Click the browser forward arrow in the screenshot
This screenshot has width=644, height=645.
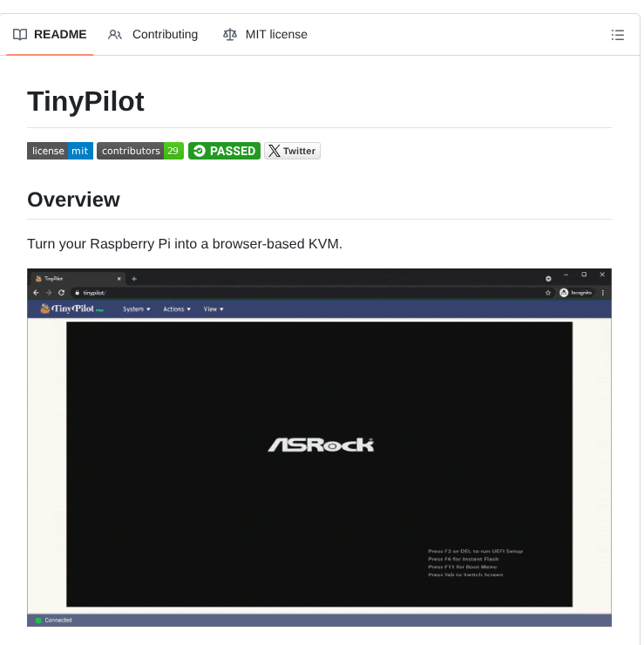tap(49, 293)
